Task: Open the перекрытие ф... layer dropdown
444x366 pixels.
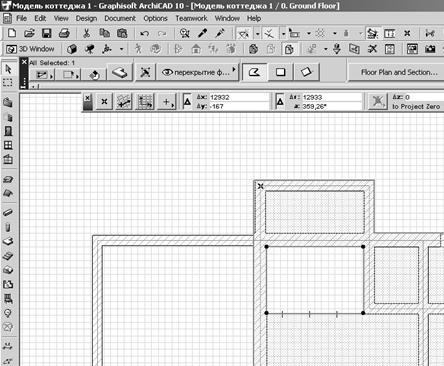Action: (x=198, y=72)
